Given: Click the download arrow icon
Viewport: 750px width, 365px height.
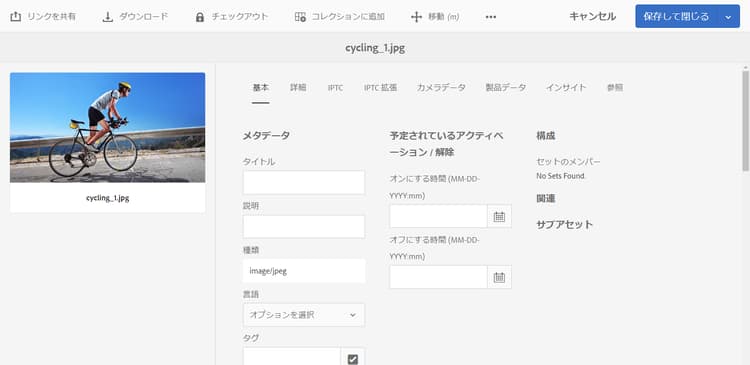Looking at the screenshot, I should (x=108, y=17).
